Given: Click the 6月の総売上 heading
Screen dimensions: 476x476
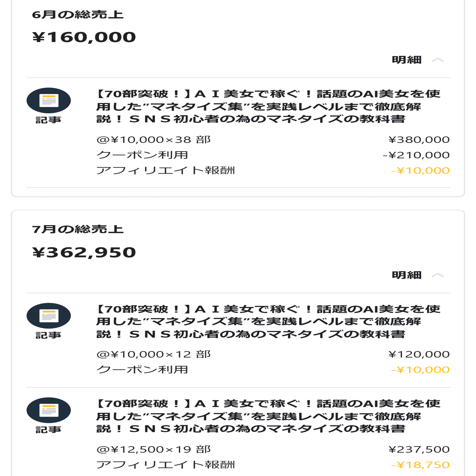Looking at the screenshot, I should (77, 15).
